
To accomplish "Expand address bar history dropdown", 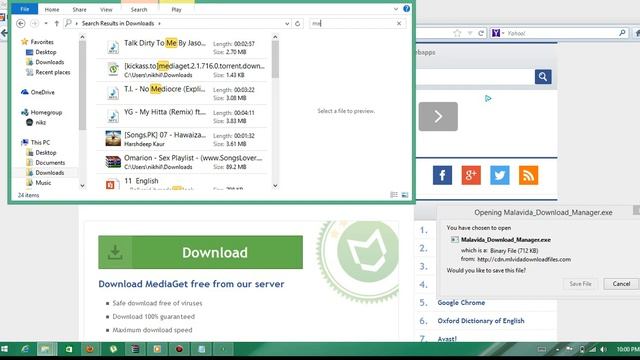I will (x=287, y=24).
